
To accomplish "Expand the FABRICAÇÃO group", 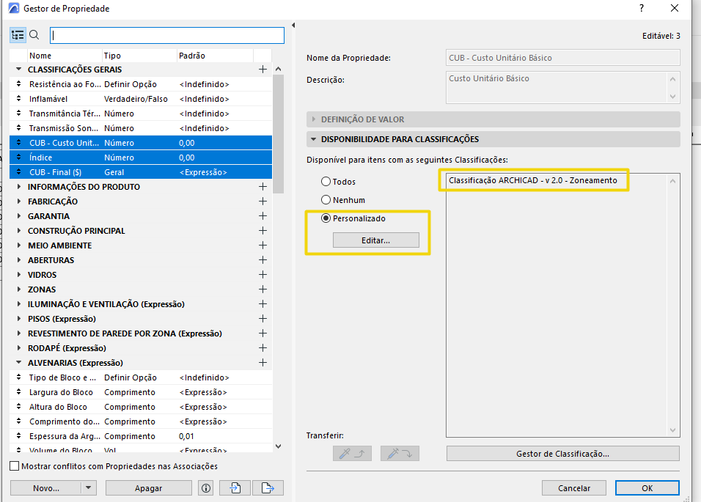I will (18, 202).
